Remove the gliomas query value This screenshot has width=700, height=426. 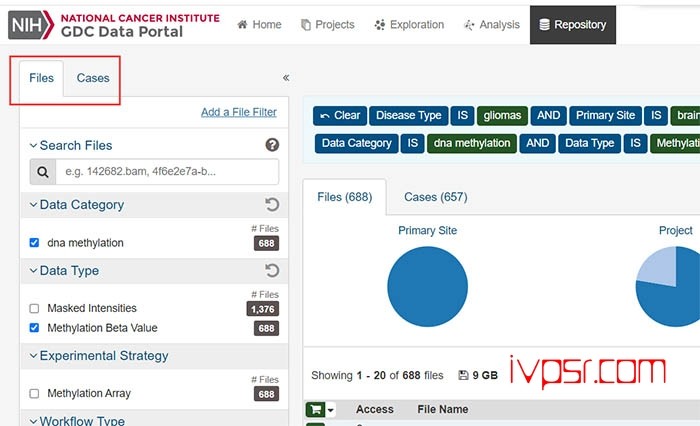pos(502,116)
